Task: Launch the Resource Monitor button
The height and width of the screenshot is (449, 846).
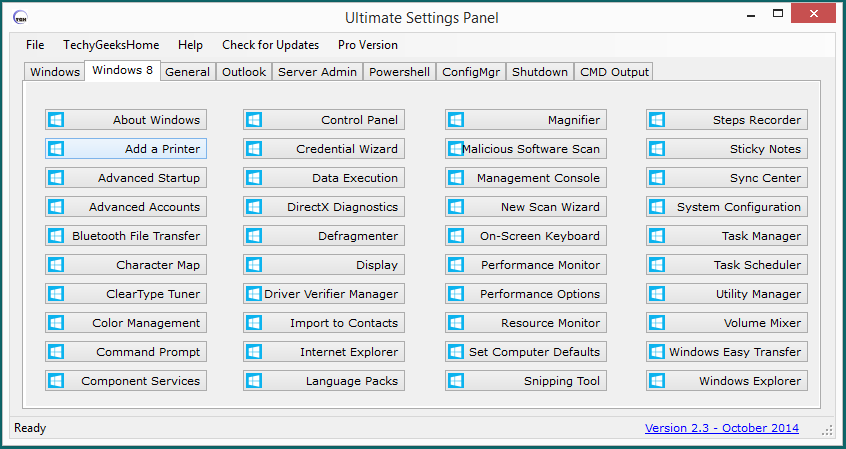Action: click(524, 323)
